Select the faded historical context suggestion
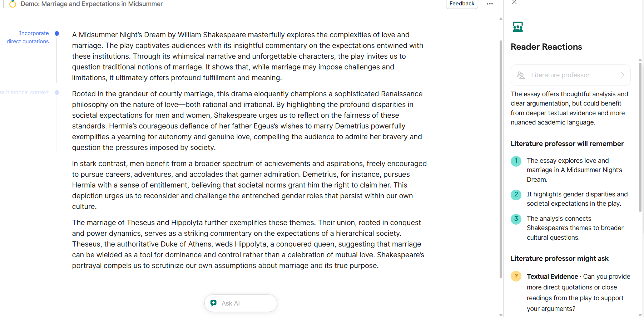 pos(25,92)
